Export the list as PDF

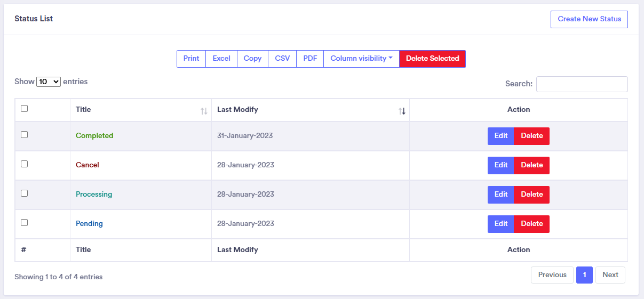[x=310, y=59]
